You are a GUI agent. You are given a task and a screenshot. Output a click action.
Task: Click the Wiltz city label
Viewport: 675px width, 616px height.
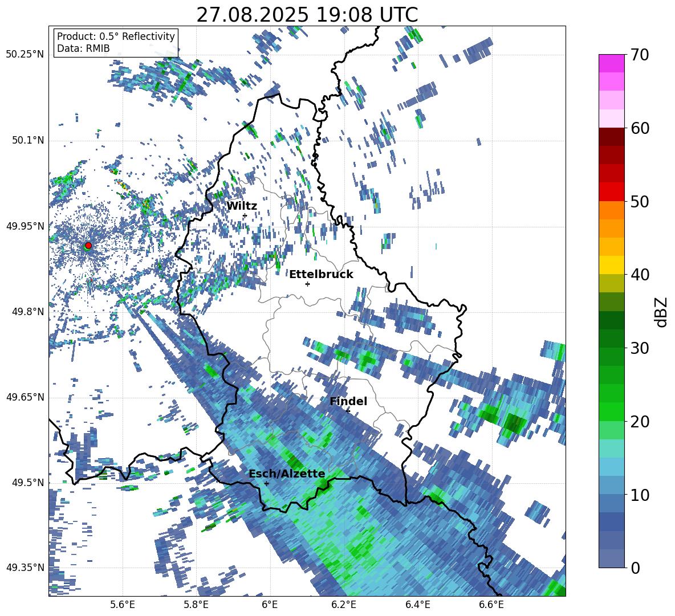(x=242, y=206)
